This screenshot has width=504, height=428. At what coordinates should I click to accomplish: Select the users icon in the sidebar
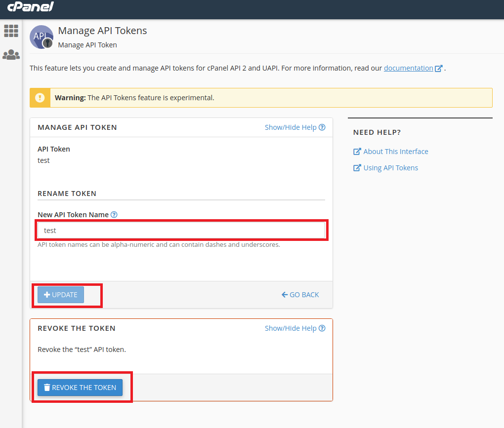pos(11,54)
